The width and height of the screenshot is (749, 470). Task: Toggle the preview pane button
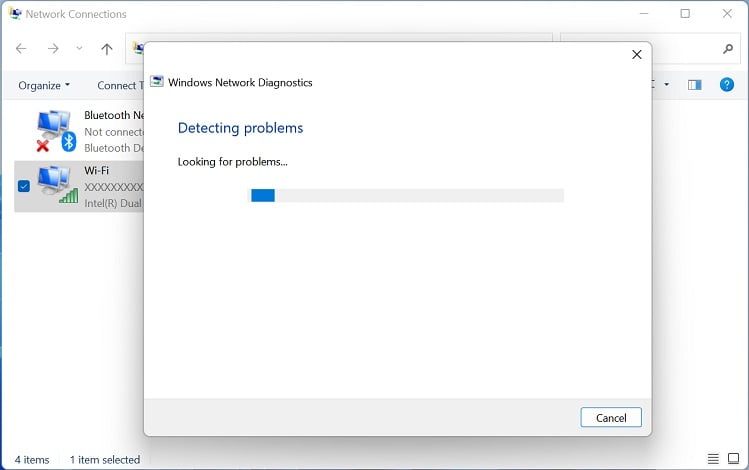695,85
